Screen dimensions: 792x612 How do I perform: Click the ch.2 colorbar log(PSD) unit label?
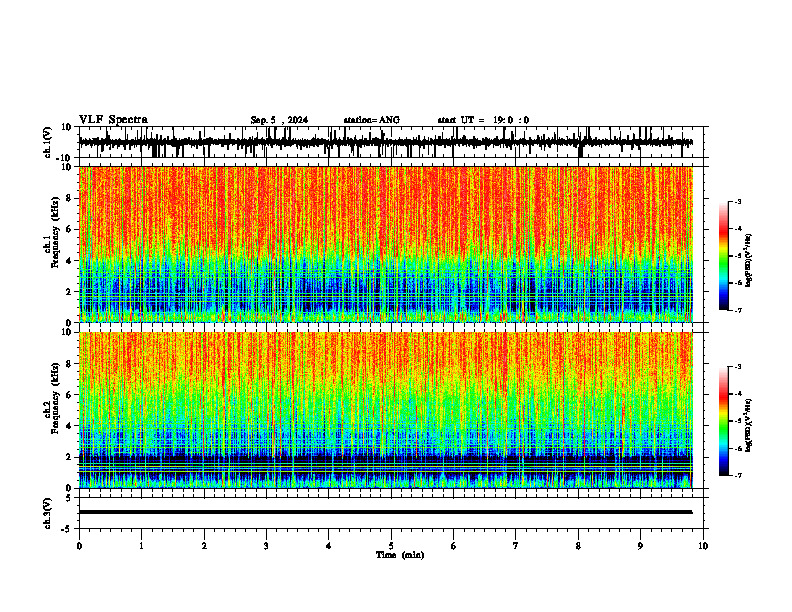point(749,424)
